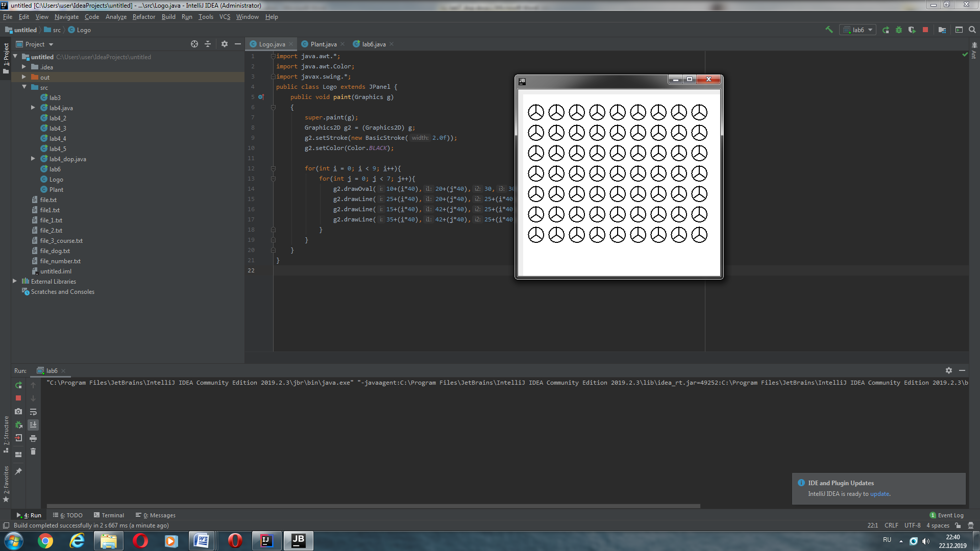Locate the opened file in Project tree

(x=194, y=44)
